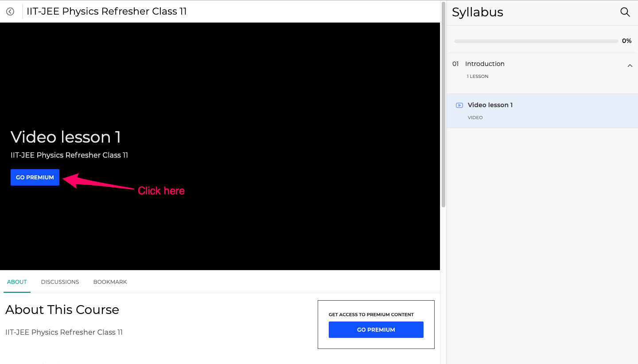Switch to the ABOUT tab
Image resolution: width=638 pixels, height=364 pixels.
pyautogui.click(x=17, y=282)
